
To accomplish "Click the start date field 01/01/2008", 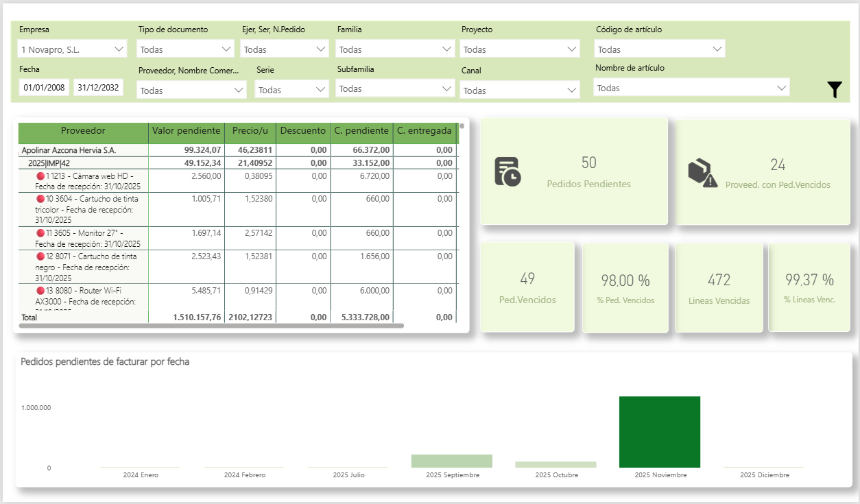I will 44,88.
